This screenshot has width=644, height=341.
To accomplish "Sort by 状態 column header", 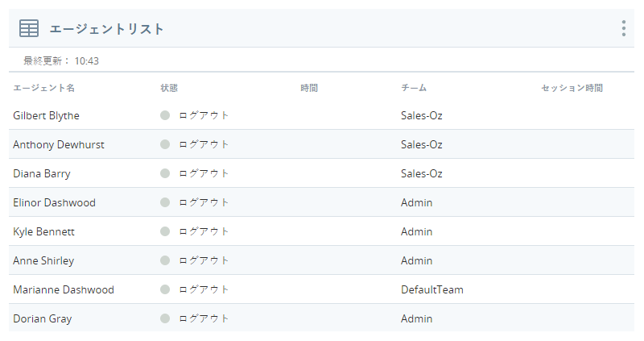I will pos(169,88).
